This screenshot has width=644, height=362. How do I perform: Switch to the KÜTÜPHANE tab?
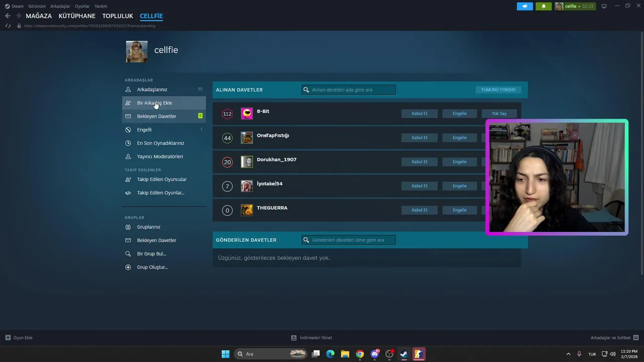click(x=77, y=16)
